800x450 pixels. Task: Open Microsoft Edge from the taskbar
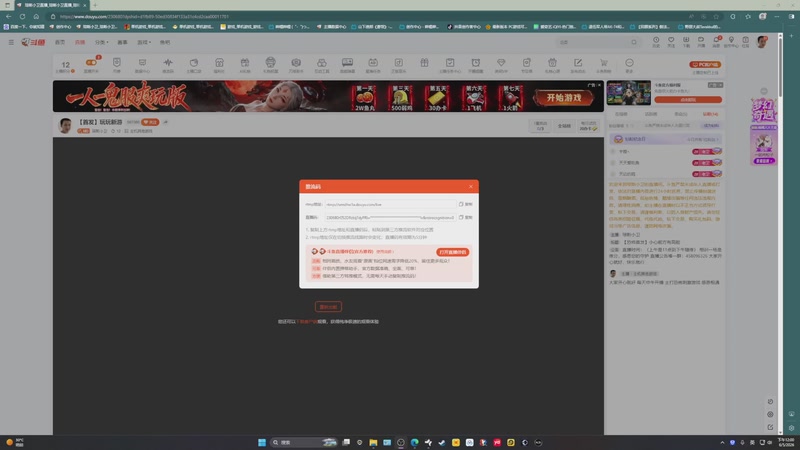point(414,442)
